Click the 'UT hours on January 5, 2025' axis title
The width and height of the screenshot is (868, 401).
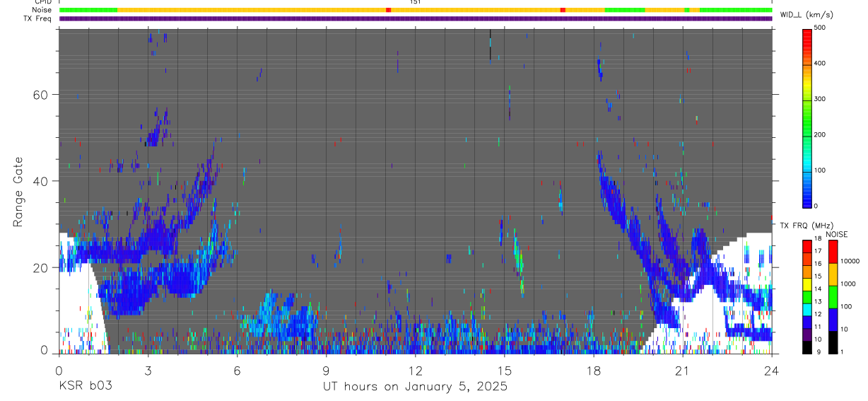[415, 387]
